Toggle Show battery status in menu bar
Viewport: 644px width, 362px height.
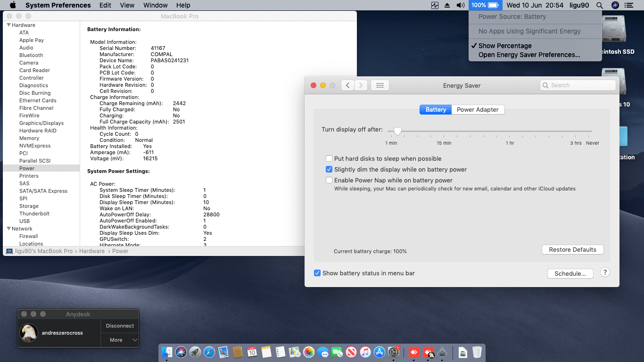[x=317, y=273]
